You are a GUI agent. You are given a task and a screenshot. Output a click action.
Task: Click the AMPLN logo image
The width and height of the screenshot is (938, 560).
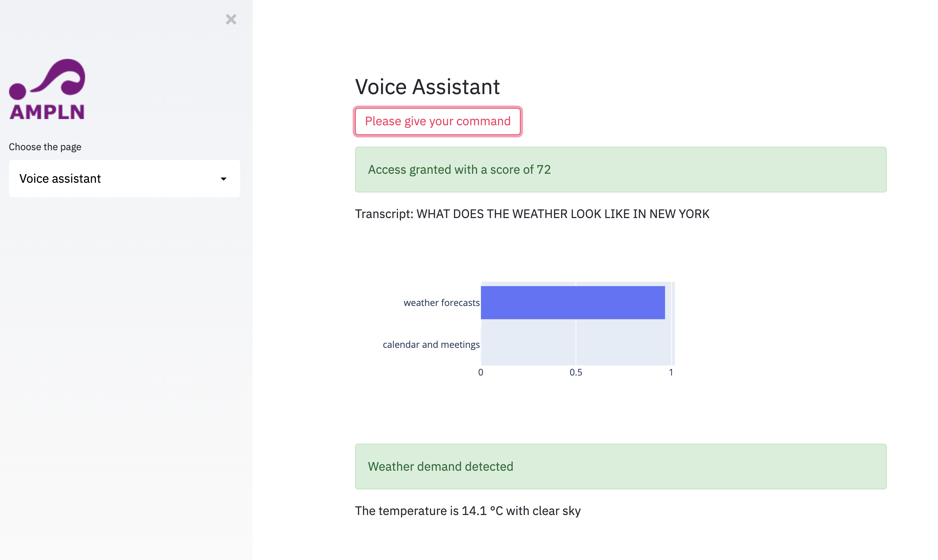coord(47,89)
